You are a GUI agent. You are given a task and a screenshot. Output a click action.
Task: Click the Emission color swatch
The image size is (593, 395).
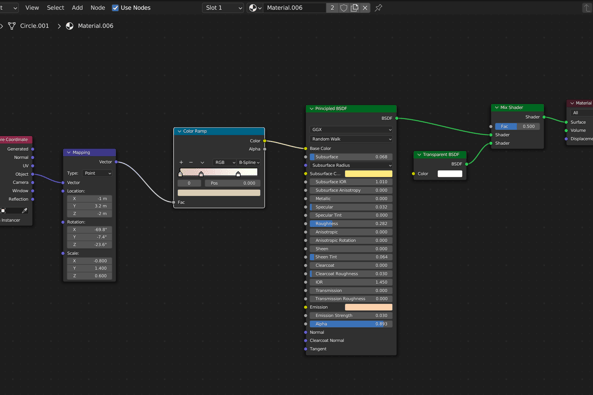pos(368,307)
